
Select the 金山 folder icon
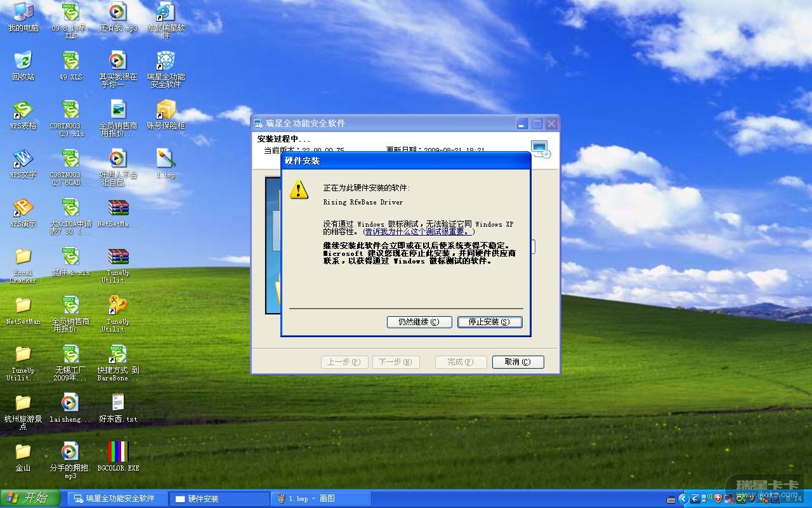23,457
